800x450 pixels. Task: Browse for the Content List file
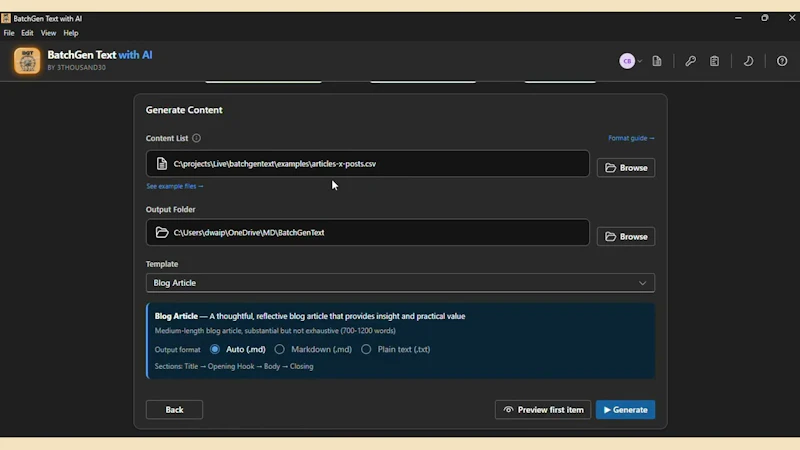626,168
